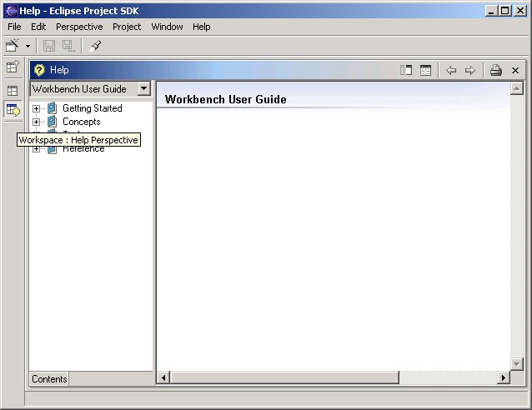This screenshot has height=410, width=532.
Task: Toggle the tiled view layout icon
Action: click(425, 71)
